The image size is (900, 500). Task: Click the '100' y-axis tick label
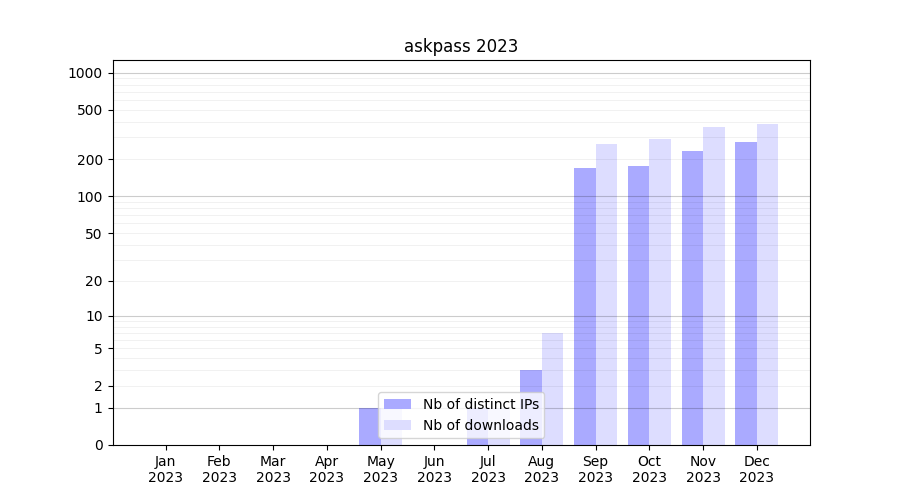pyautogui.click(x=91, y=197)
